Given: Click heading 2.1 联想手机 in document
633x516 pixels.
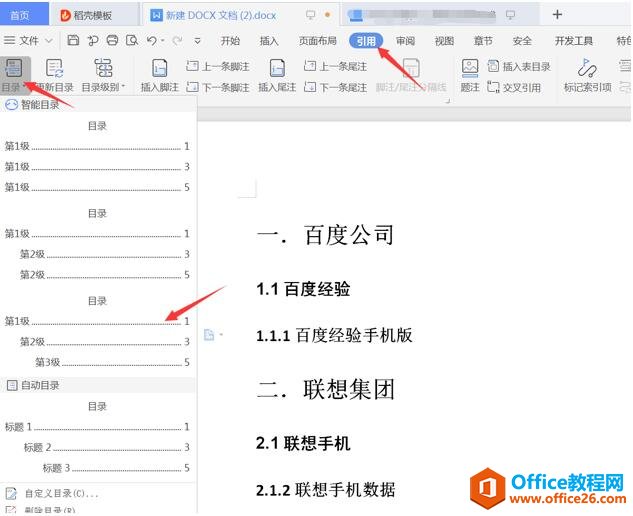Looking at the screenshot, I should pos(304,443).
